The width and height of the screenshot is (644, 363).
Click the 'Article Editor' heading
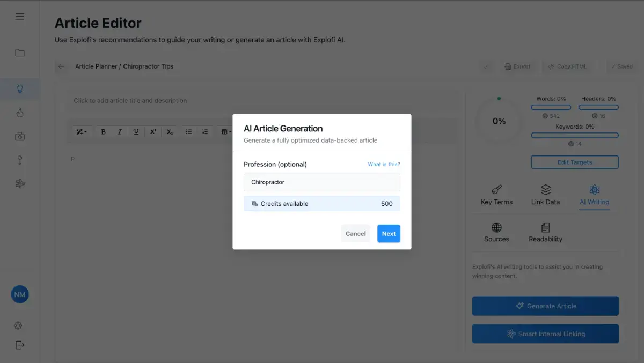point(98,23)
